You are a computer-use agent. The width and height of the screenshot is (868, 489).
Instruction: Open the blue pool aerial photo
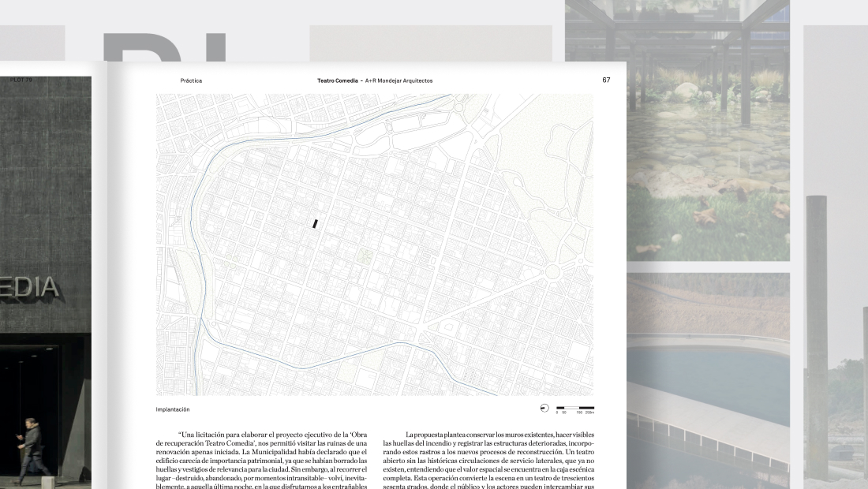click(x=708, y=381)
